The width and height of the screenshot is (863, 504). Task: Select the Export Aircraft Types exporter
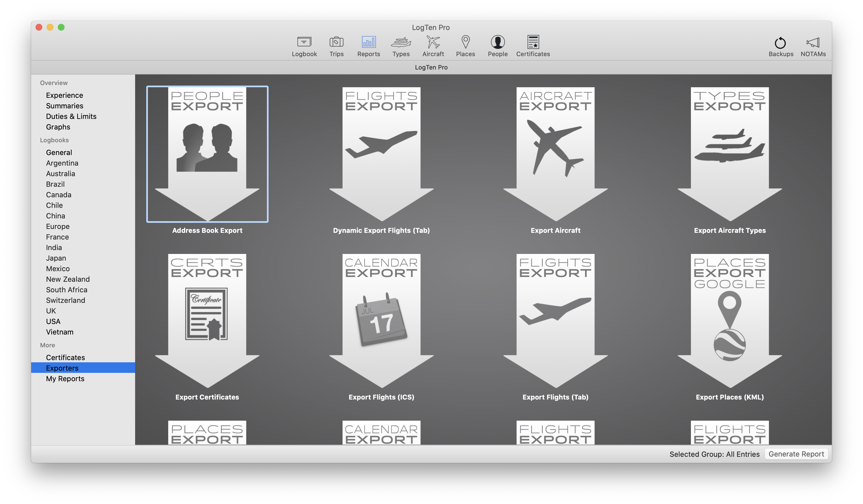(730, 154)
